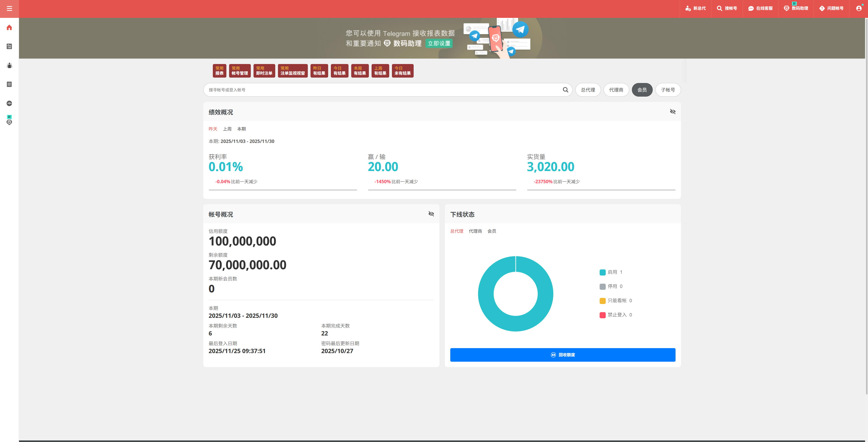Screen dimensions: 868x442
Task: Click 立即设置 on Telegram banner
Action: click(439, 43)
